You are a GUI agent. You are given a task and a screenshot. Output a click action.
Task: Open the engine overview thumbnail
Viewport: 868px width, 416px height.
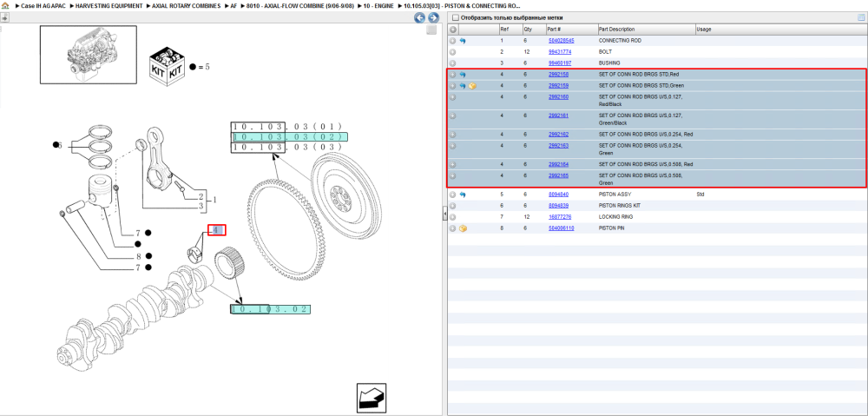88,55
